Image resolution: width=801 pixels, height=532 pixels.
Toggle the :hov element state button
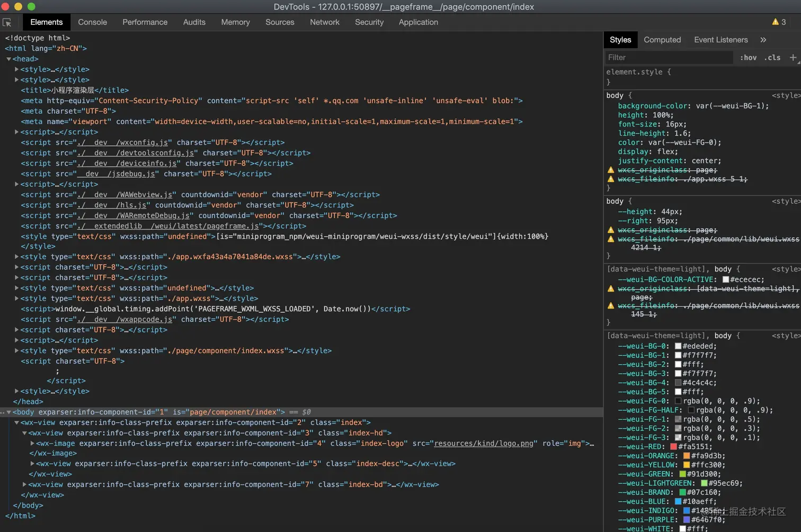[x=748, y=57]
